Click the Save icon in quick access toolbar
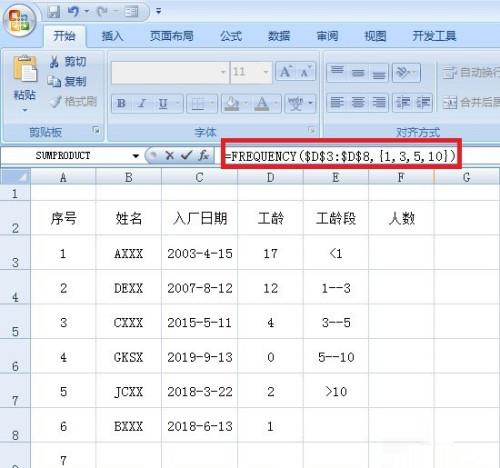This screenshot has width=500, height=468. point(53,12)
